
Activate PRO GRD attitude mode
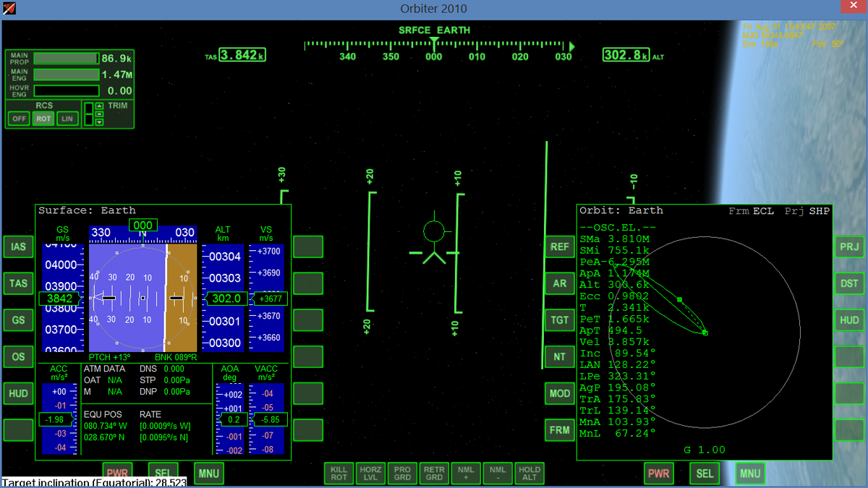tap(402, 474)
